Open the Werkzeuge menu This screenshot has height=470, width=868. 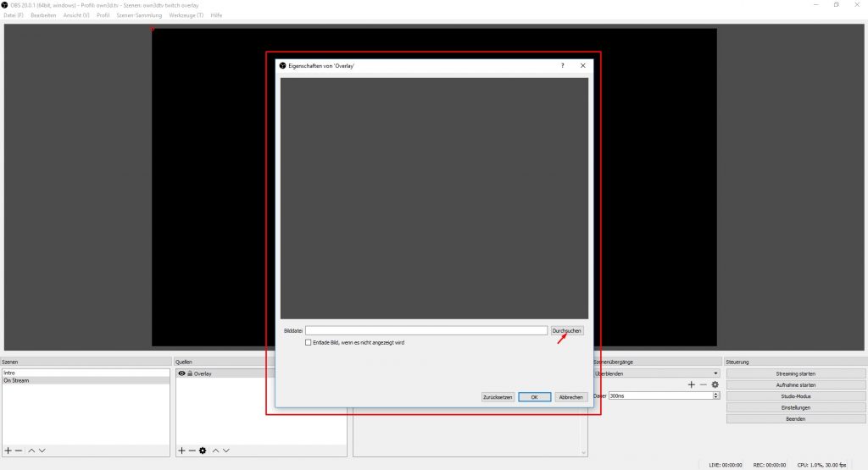[x=186, y=15]
